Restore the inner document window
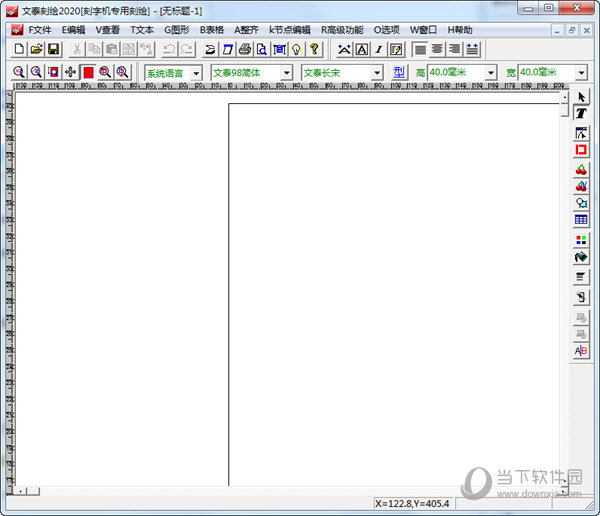The width and height of the screenshot is (600, 516). [x=572, y=30]
